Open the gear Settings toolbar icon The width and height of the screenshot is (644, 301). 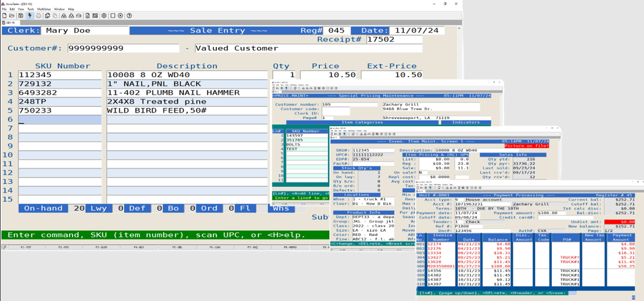click(x=104, y=15)
